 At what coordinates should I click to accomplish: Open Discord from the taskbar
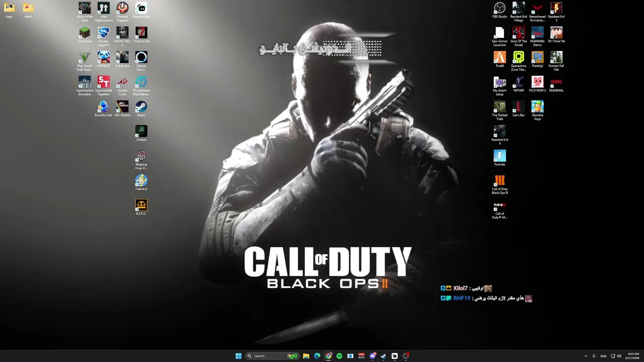[x=372, y=356]
